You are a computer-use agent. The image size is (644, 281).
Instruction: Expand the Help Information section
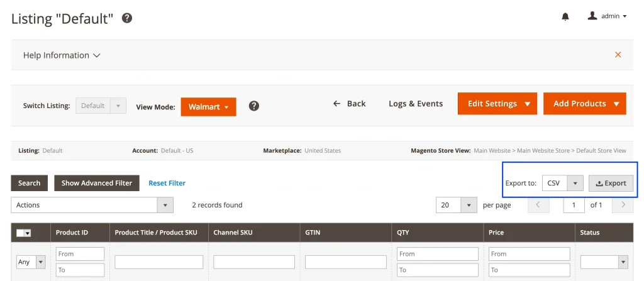(62, 55)
